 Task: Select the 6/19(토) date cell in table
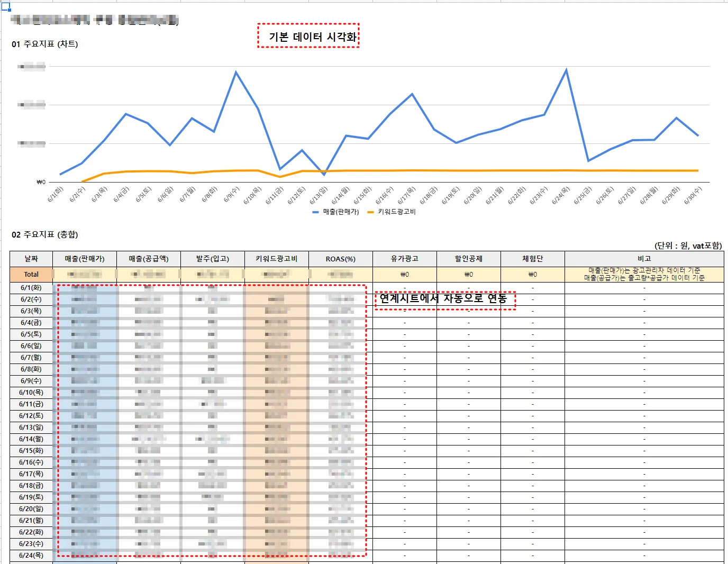point(31,497)
